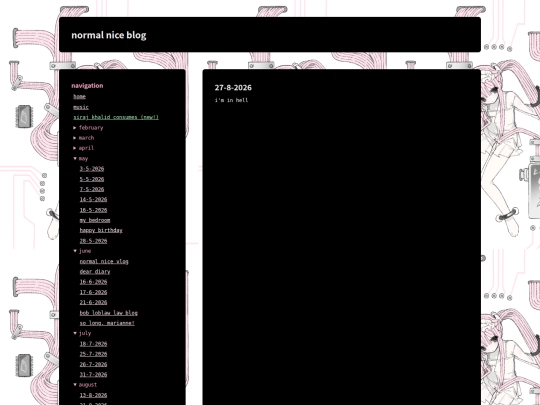
Task: Open the 5-5-2026 post
Action: [92, 179]
